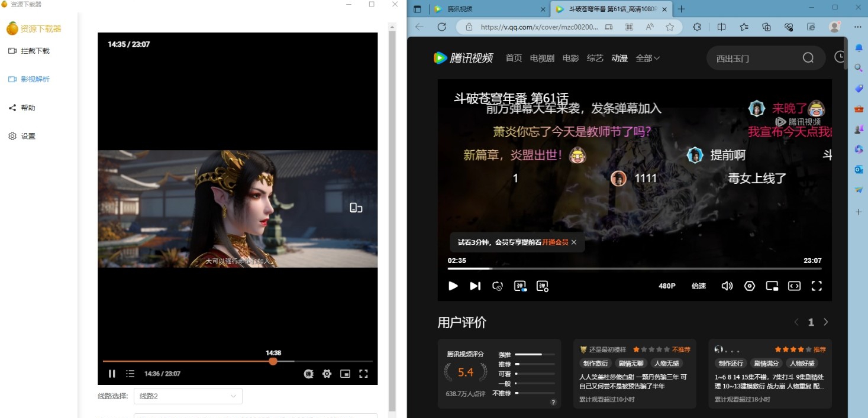Enter fullscreen in the downloader player
This screenshot has width=868, height=418.
tap(364, 374)
